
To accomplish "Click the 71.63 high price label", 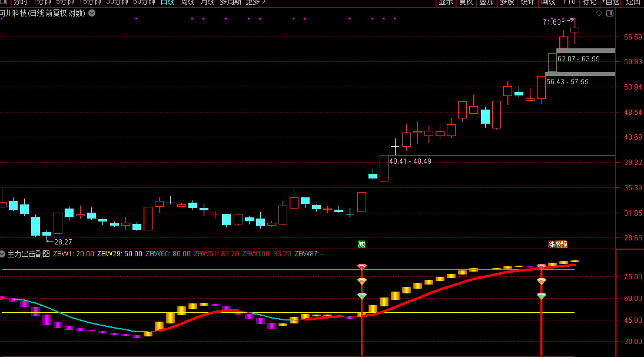I will pos(552,22).
